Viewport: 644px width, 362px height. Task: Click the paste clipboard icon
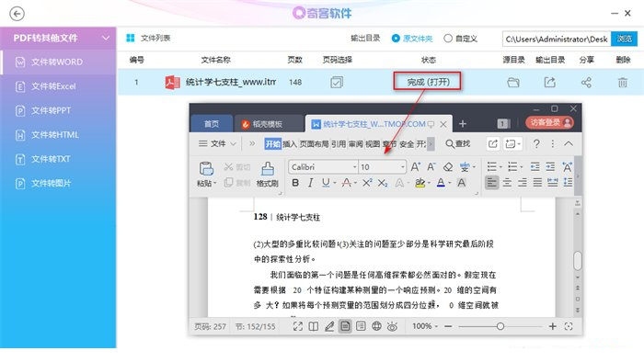click(206, 168)
